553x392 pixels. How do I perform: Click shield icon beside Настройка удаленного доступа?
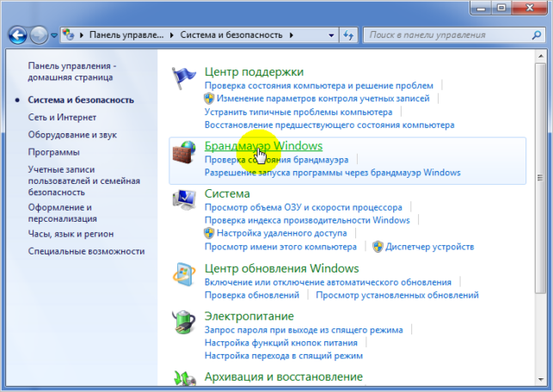pyautogui.click(x=209, y=233)
